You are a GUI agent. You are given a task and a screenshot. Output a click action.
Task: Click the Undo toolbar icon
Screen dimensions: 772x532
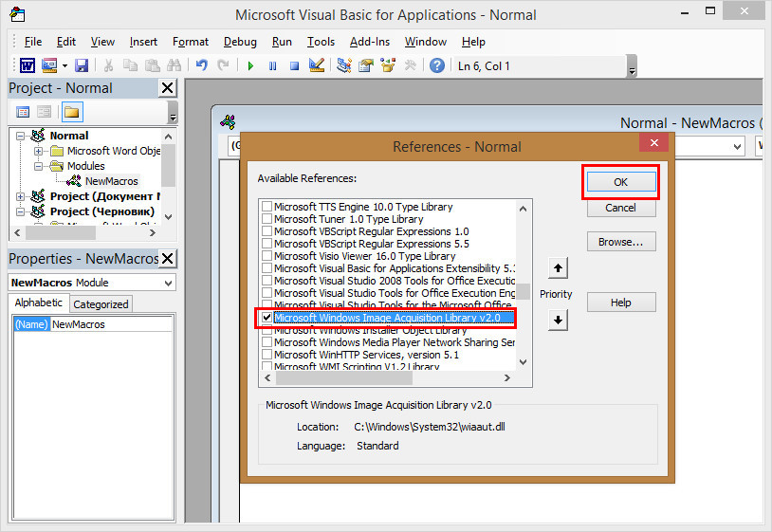(x=201, y=65)
